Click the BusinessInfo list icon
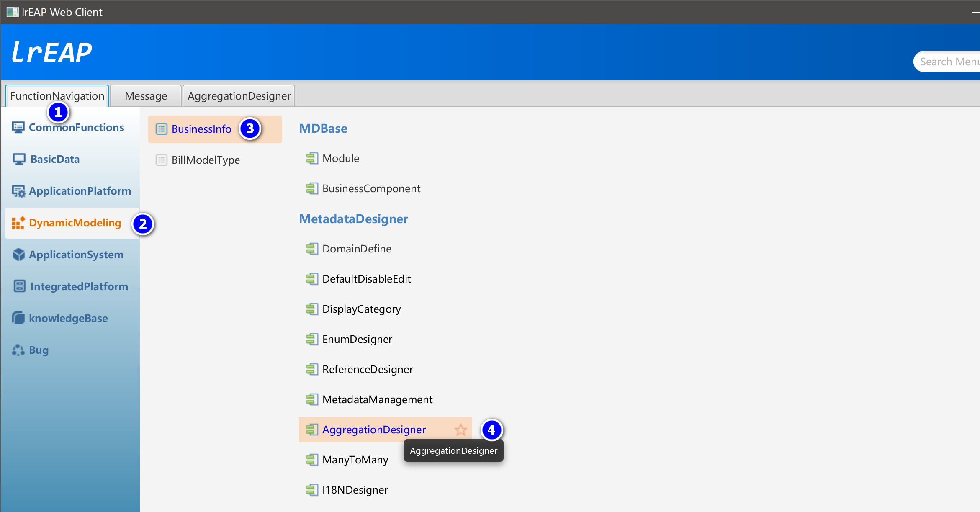980x512 pixels. click(x=162, y=129)
